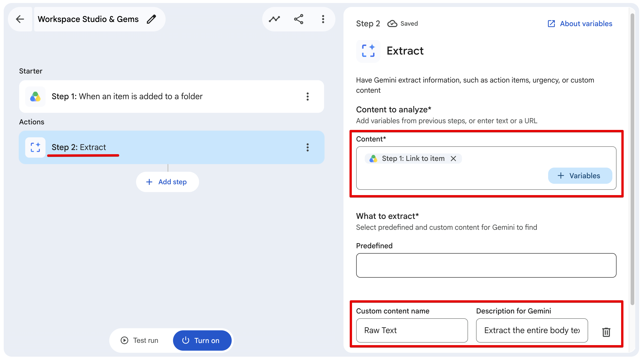Open the activity trend chart icon
This screenshot has height=362, width=644.
click(274, 19)
